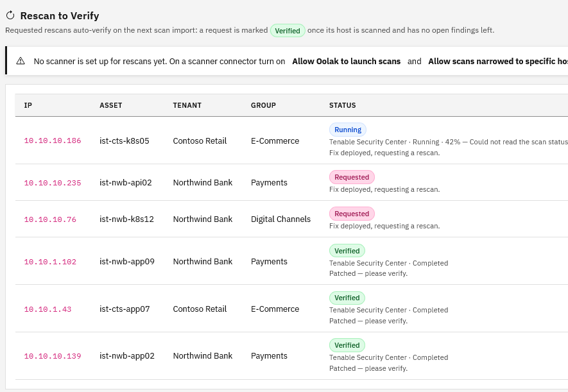The width and height of the screenshot is (568, 392).
Task: Click the "Rescan to Verify" heading
Action: (x=60, y=15)
